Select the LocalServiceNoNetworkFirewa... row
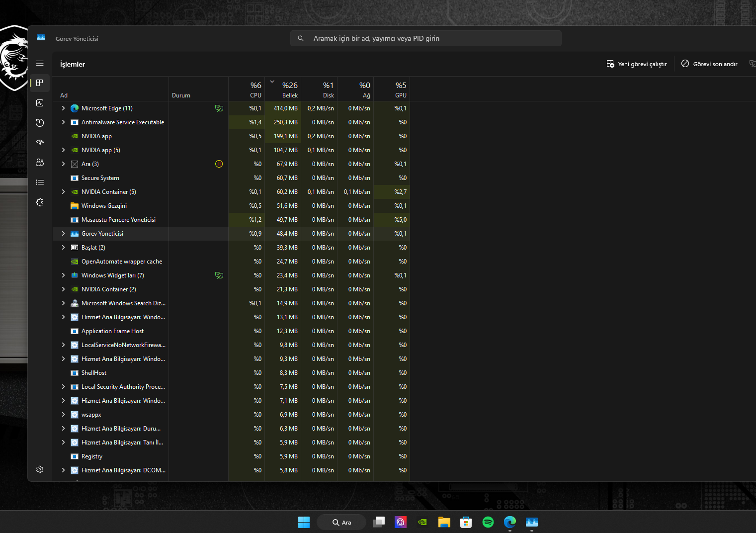The width and height of the screenshot is (756, 533). 231,345
